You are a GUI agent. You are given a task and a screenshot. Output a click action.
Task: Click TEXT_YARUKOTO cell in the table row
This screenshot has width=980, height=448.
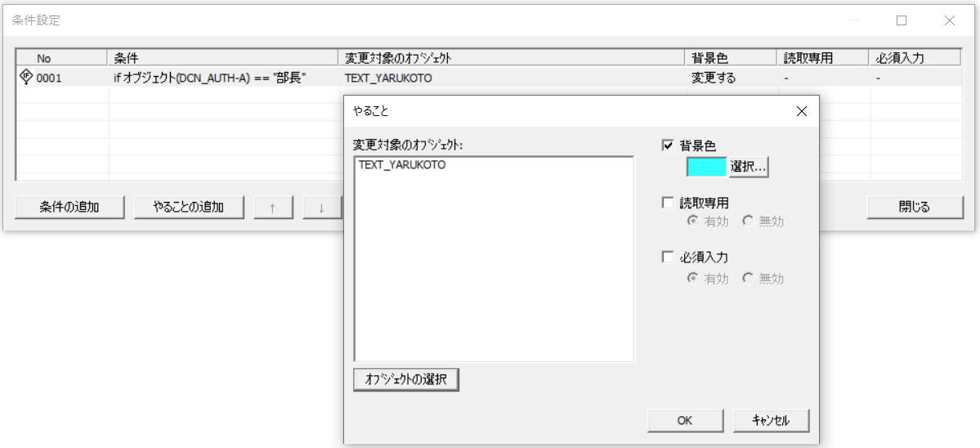(387, 78)
